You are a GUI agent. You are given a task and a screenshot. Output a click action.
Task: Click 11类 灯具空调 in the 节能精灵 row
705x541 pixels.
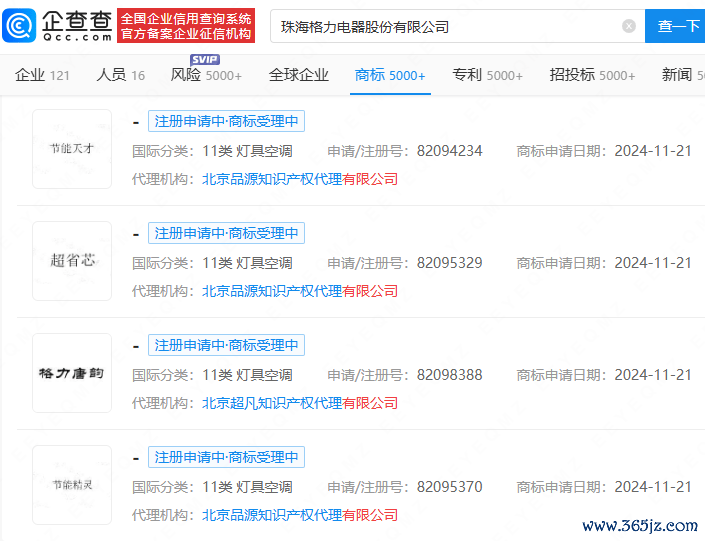[247, 487]
